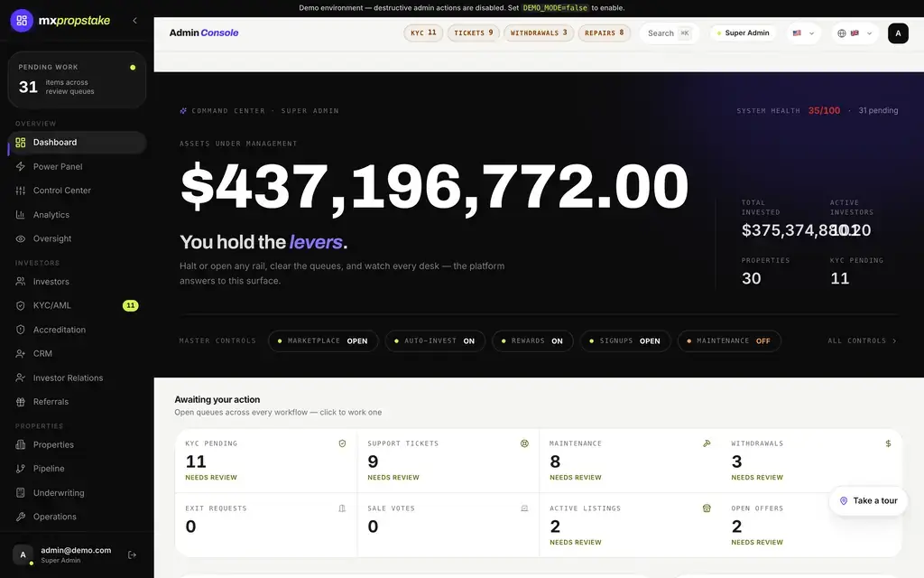The image size is (924, 578).
Task: Click the Active Listings storefront icon
Action: point(707,508)
